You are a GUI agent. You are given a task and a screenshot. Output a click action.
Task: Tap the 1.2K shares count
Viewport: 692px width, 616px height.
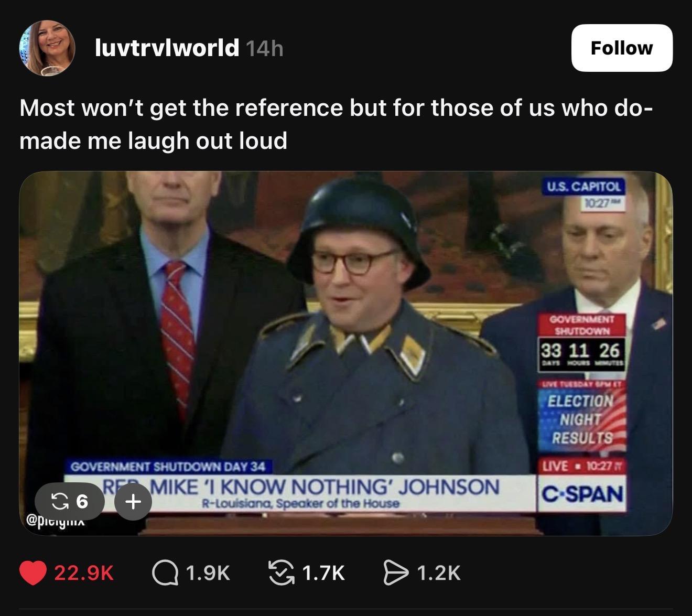439,573
